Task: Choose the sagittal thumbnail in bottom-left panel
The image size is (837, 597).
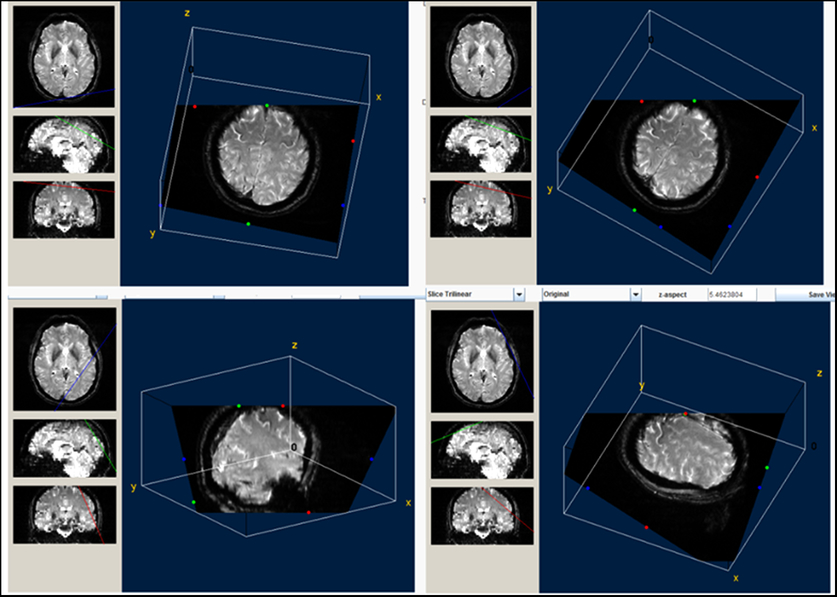Action: (63, 447)
